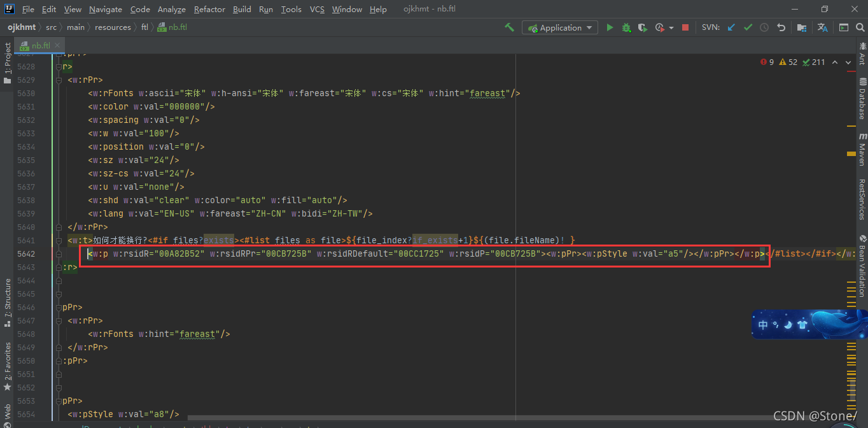
Task: Open the Build menu
Action: point(242,9)
